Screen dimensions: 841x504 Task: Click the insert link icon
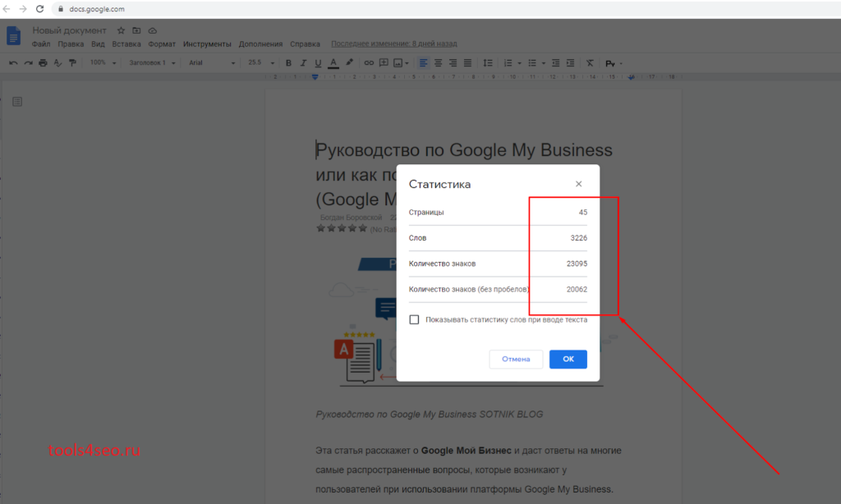(369, 62)
